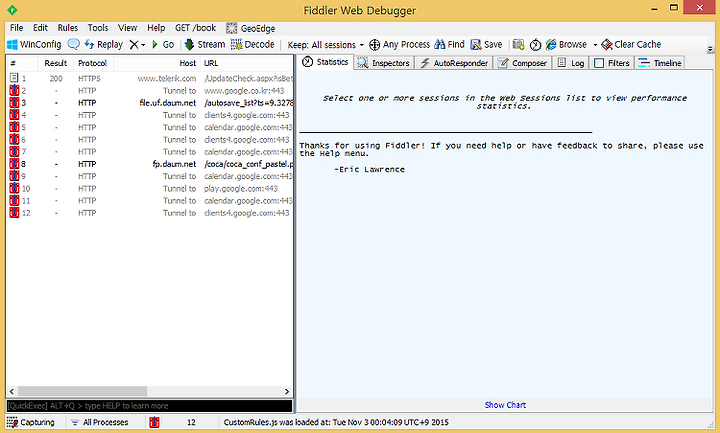Open the Remove (X) dropdown arrow
Screen dimensions: 720x433
point(143,45)
